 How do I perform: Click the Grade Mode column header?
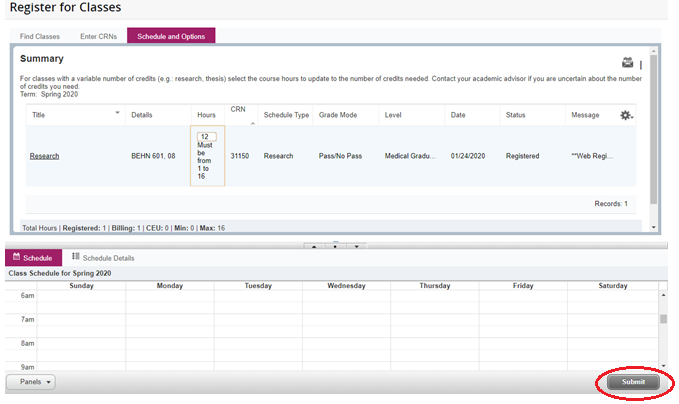pyautogui.click(x=340, y=115)
